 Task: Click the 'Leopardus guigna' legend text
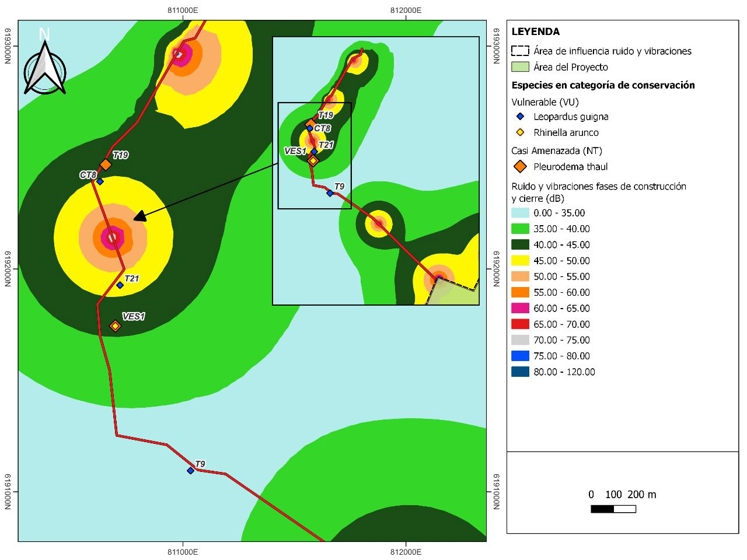click(x=571, y=117)
